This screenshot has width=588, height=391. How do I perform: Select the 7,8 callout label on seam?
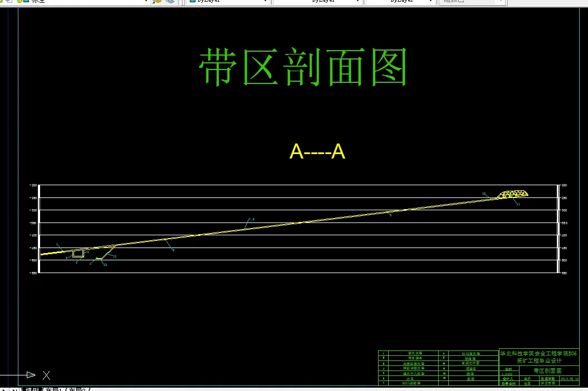click(x=252, y=219)
